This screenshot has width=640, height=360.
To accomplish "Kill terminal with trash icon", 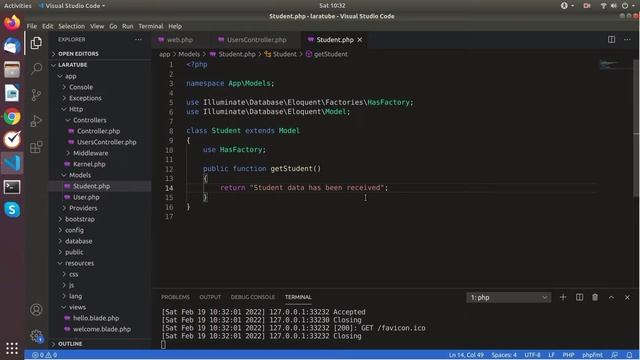I will [595, 297].
